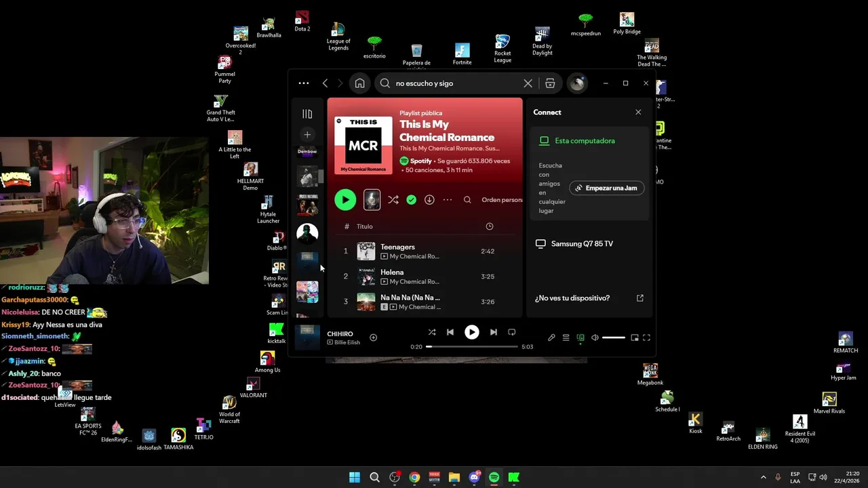Screen dimensions: 868x488
Task: Select the Among Us desktop icon
Action: click(x=267, y=363)
